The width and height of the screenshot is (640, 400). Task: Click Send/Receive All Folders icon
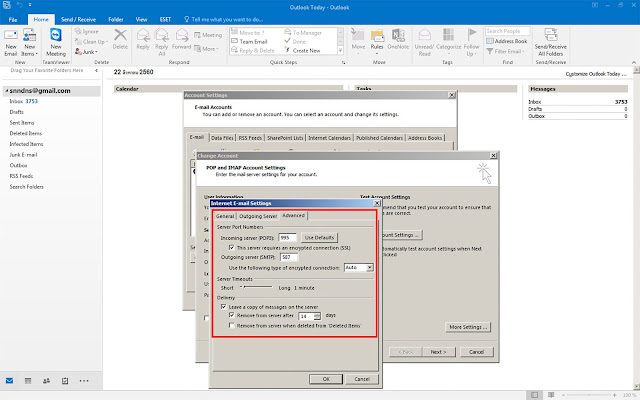tap(551, 35)
